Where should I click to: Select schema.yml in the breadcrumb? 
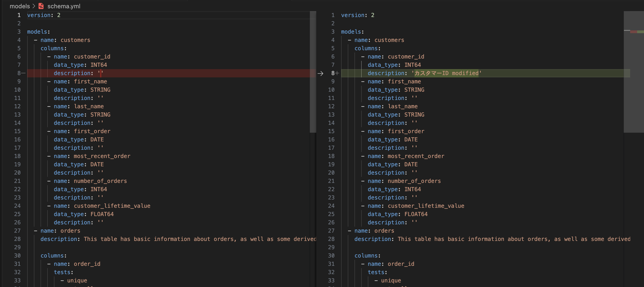click(x=64, y=6)
